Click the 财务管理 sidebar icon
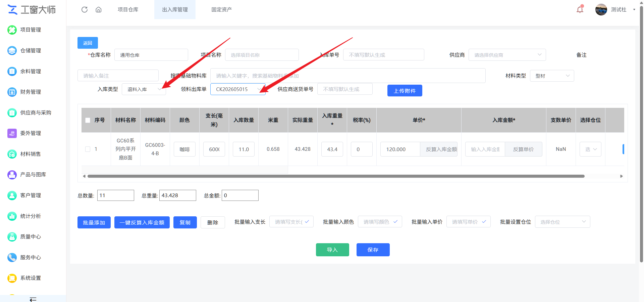 click(x=12, y=92)
